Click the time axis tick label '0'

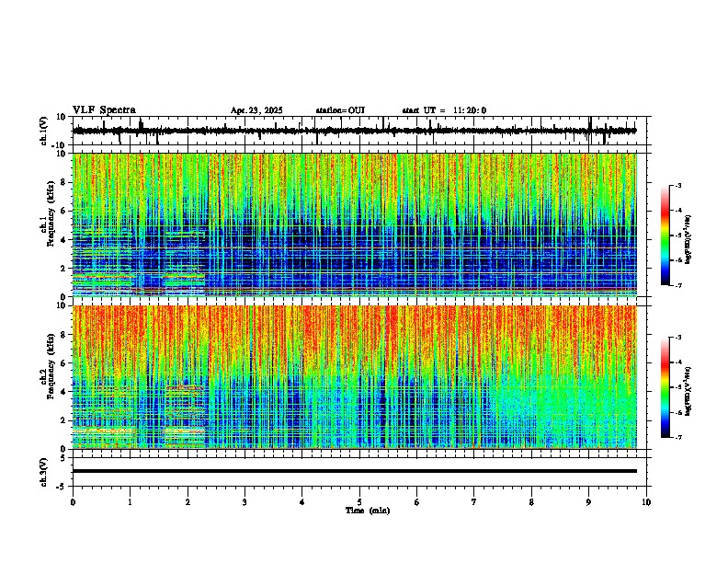73,502
